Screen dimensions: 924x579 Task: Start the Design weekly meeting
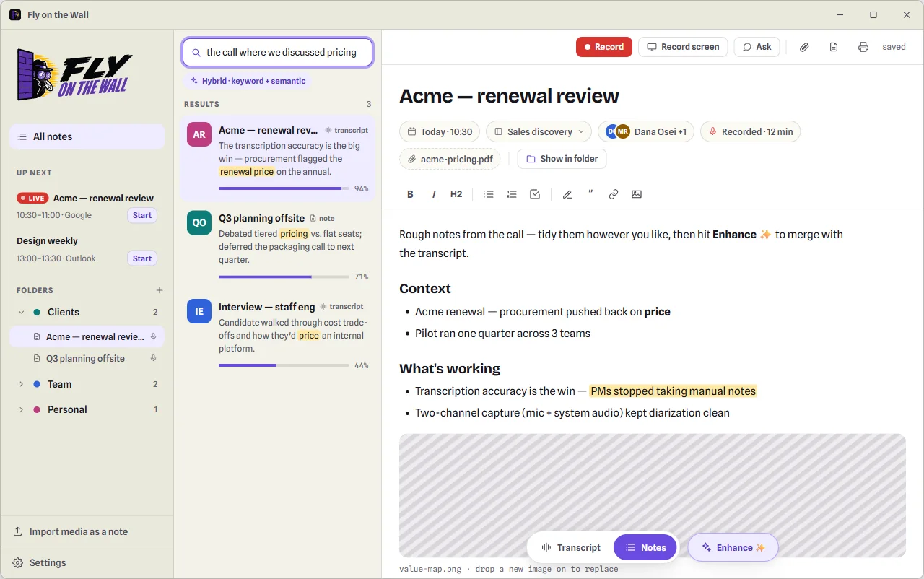pyautogui.click(x=142, y=258)
